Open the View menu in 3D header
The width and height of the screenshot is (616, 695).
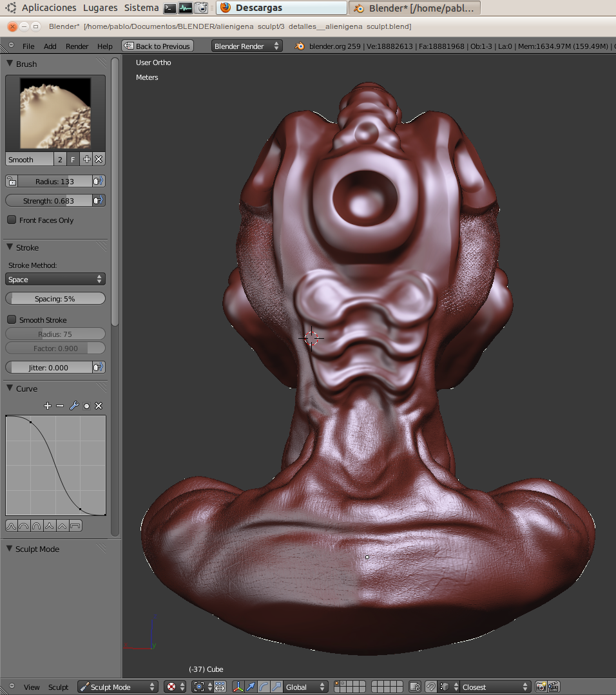(x=32, y=687)
